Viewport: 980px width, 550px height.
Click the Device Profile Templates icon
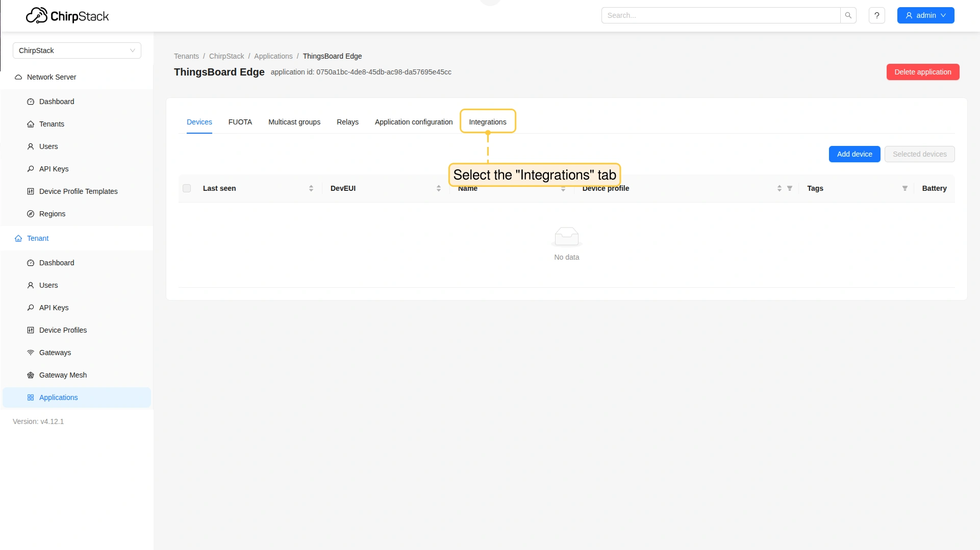click(31, 191)
